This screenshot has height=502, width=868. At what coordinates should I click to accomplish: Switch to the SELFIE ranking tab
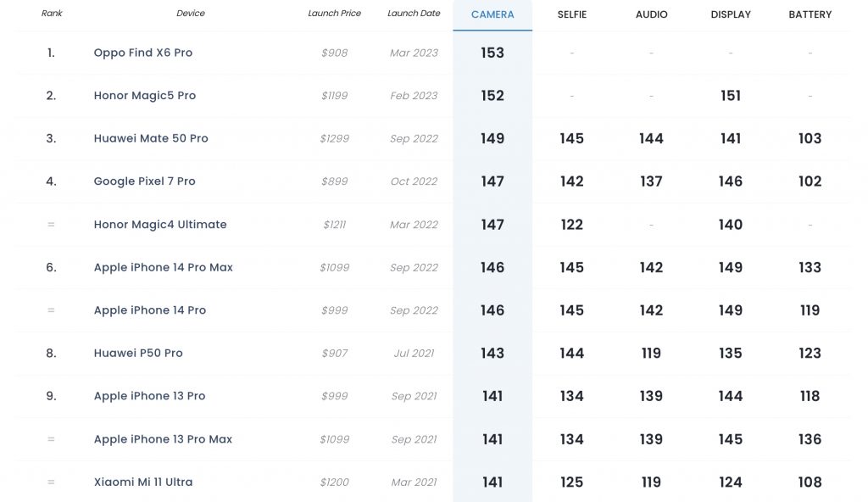tap(572, 14)
